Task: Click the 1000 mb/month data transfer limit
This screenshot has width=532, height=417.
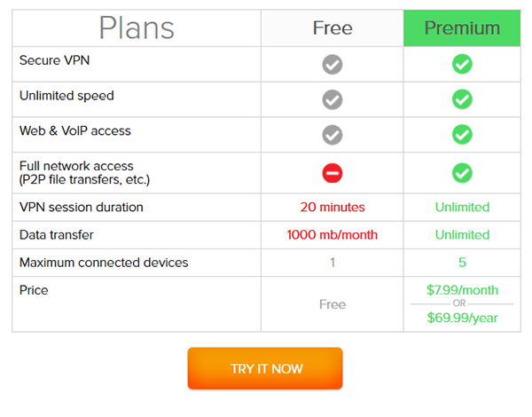Action: coord(332,234)
